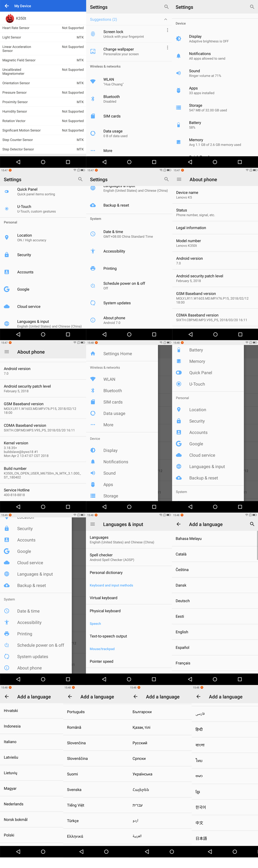This screenshot has width=258, height=868.
Task: Tap Sound icon at Ringer volume 71%
Action: coord(179,73)
